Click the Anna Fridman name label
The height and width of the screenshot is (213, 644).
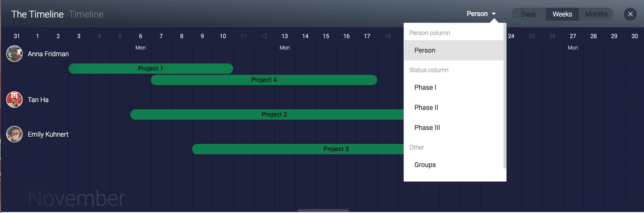[48, 54]
